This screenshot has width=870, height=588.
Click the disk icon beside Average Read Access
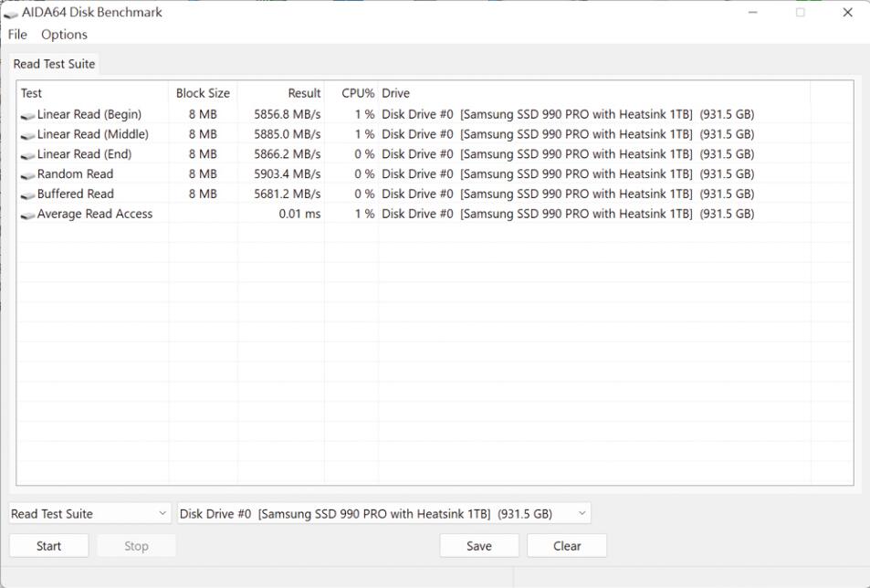coord(27,215)
